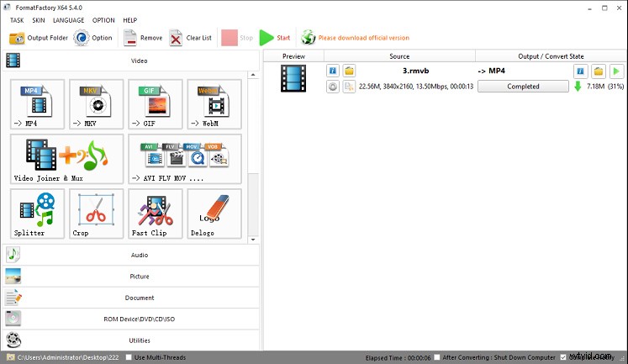Viewport: 628px width, 364px height.
Task: Click the Remove toolbar button
Action: [x=143, y=38]
